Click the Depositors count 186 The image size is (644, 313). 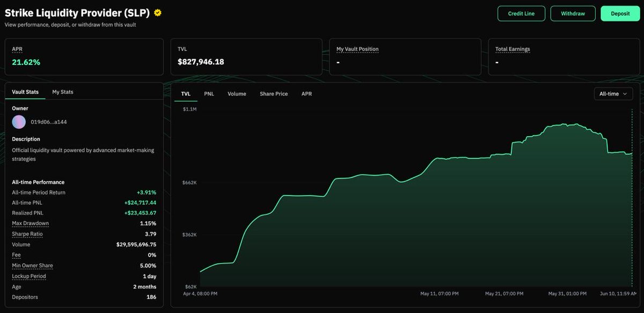point(151,297)
